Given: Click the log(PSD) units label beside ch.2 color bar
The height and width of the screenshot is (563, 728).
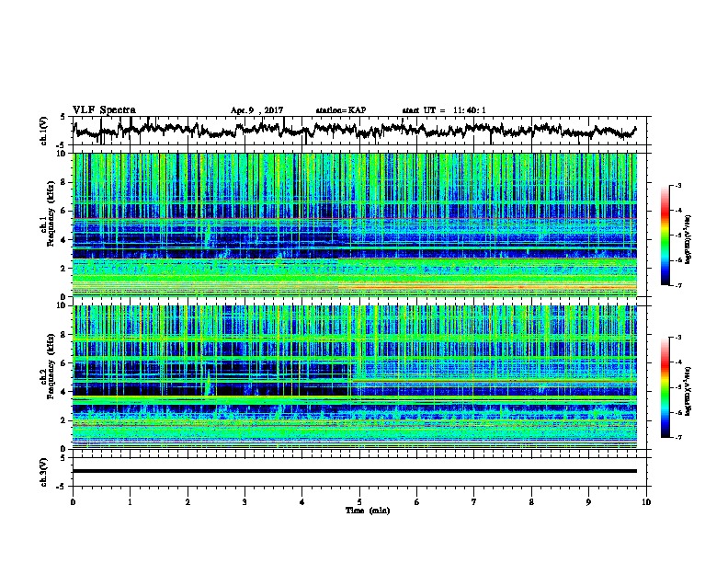Looking at the screenshot, I should (688, 391).
